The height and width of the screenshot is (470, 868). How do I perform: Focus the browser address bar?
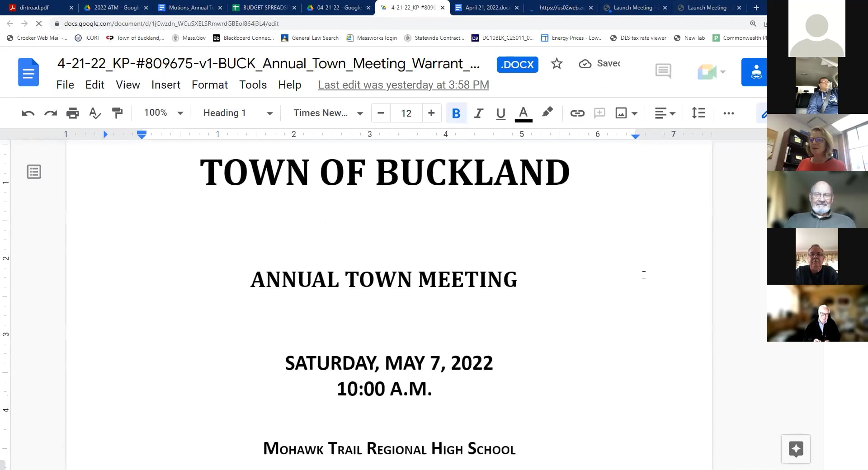click(398, 23)
